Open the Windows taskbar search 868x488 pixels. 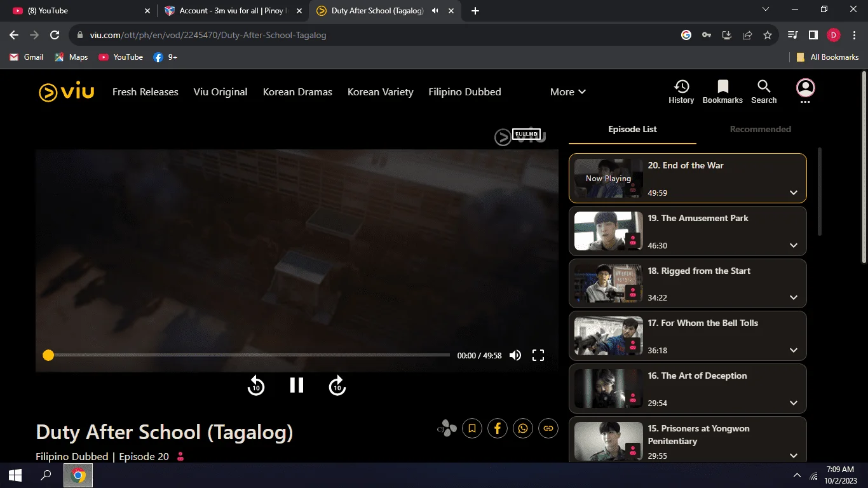click(x=46, y=475)
